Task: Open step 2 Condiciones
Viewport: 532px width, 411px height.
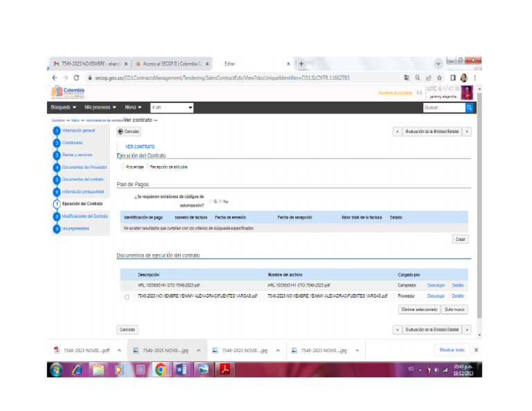Action: coord(72,143)
